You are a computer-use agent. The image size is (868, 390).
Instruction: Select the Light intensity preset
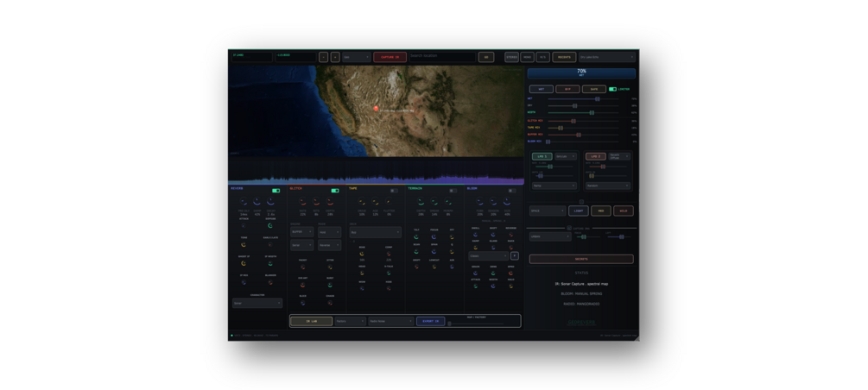(x=579, y=211)
